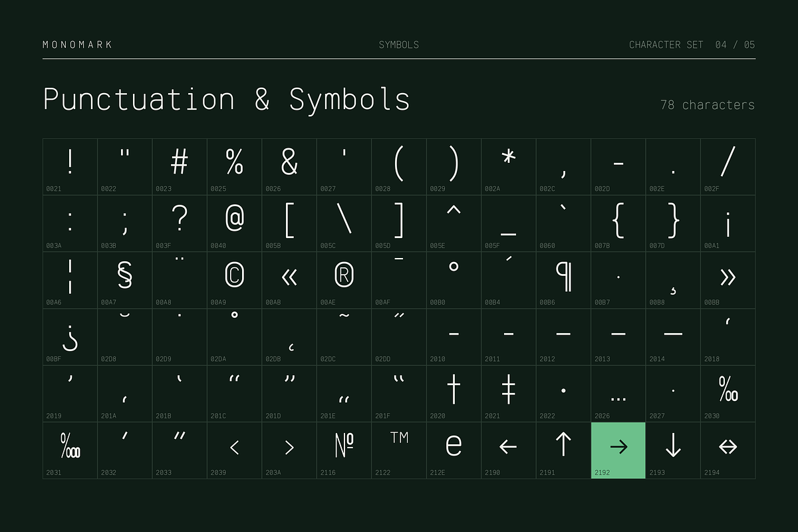Click the double dagger glyph 2021
Viewport: 798px width, 532px height.
coord(508,393)
